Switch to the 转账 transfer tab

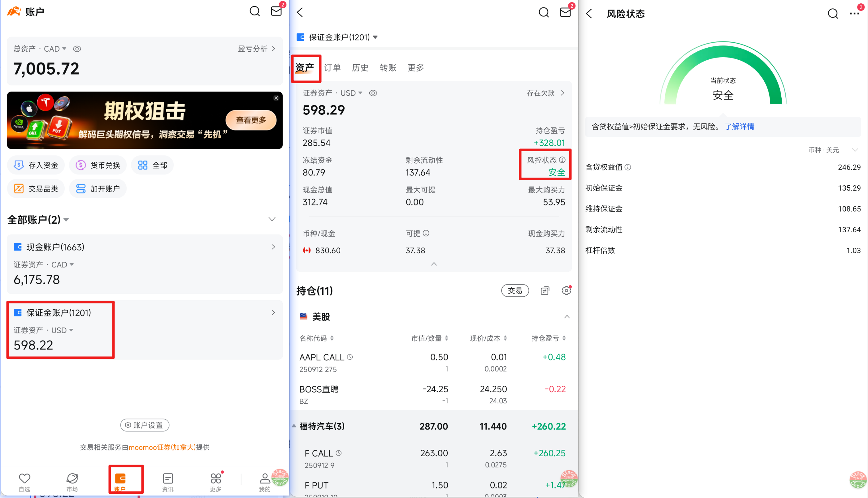tap(388, 68)
